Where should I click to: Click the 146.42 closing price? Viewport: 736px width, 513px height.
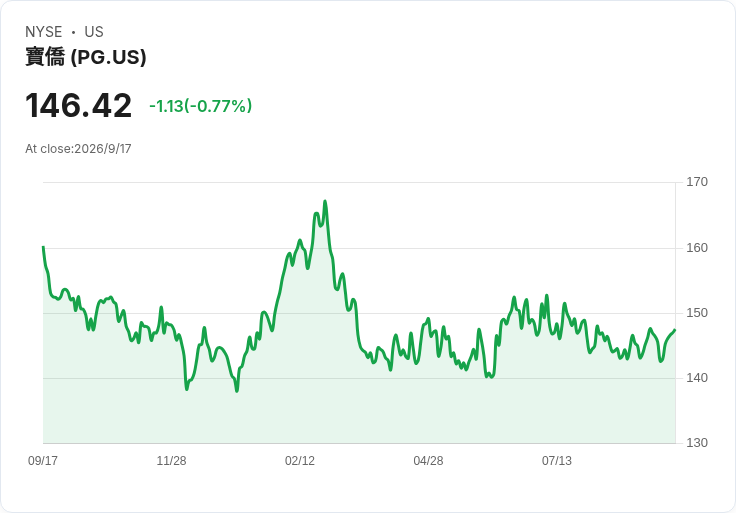(78, 106)
